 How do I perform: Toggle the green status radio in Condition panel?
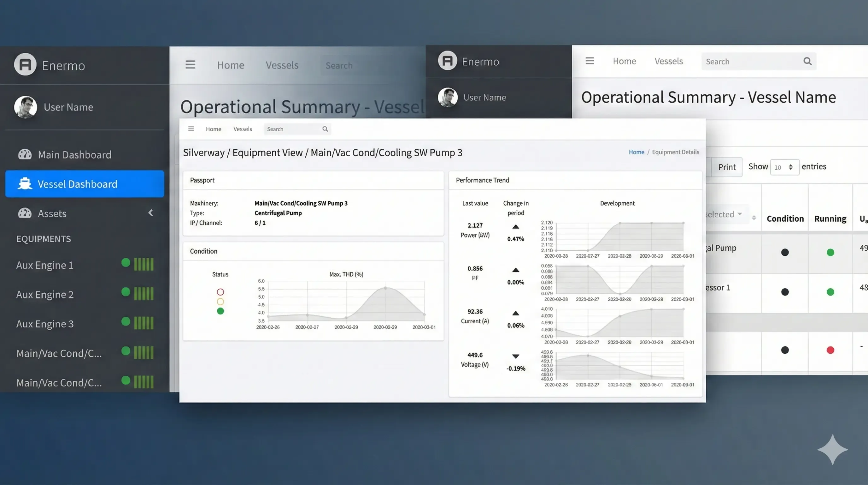220,311
